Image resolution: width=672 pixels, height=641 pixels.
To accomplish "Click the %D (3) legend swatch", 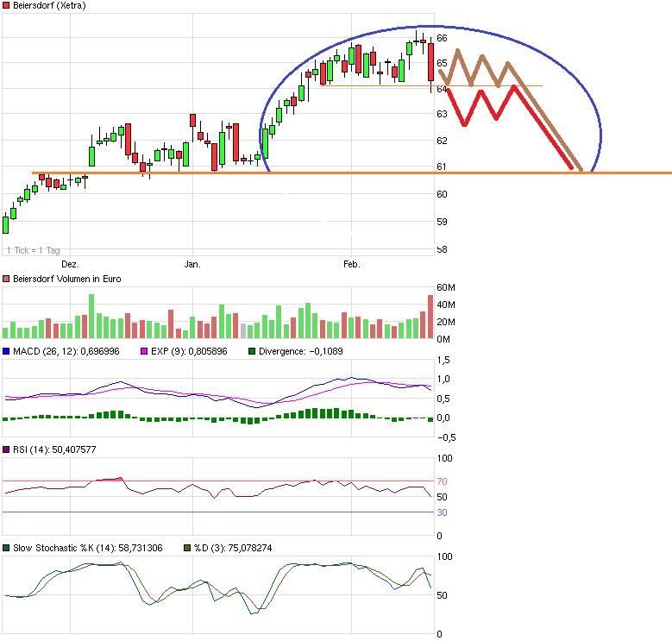I will pos(187,548).
